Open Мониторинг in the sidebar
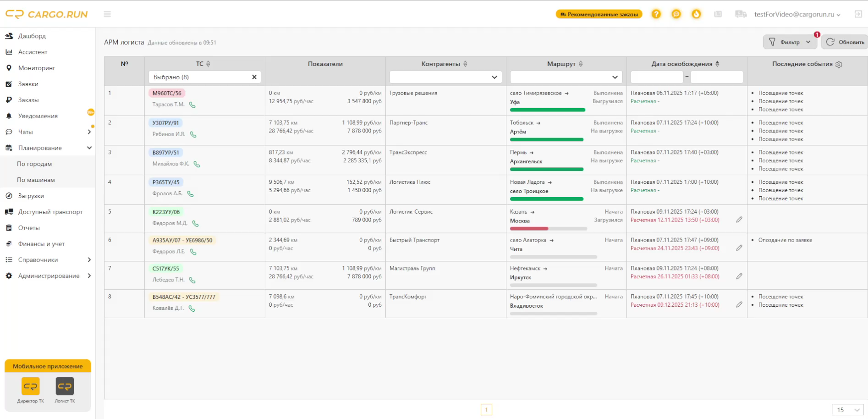The width and height of the screenshot is (868, 419). point(37,68)
